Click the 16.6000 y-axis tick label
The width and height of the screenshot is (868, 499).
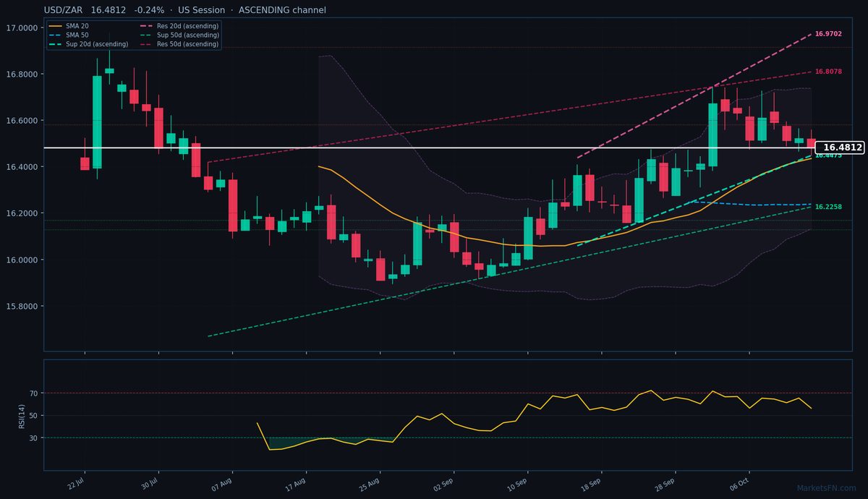point(24,121)
